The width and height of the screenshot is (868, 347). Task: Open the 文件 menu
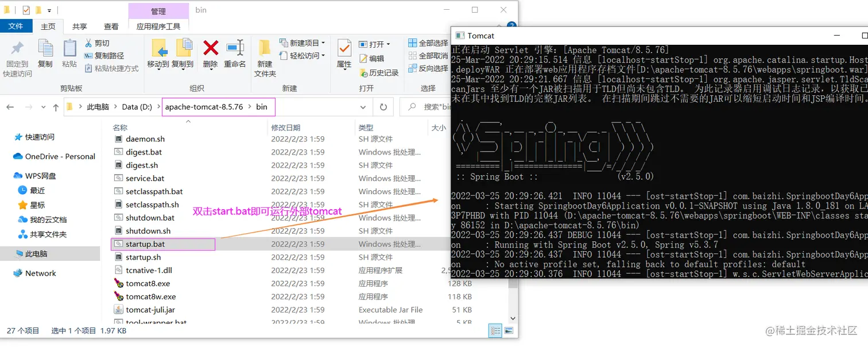coord(16,26)
